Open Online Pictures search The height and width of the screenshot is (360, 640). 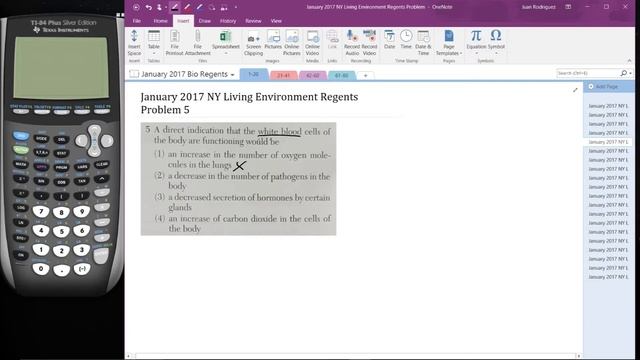coord(292,42)
